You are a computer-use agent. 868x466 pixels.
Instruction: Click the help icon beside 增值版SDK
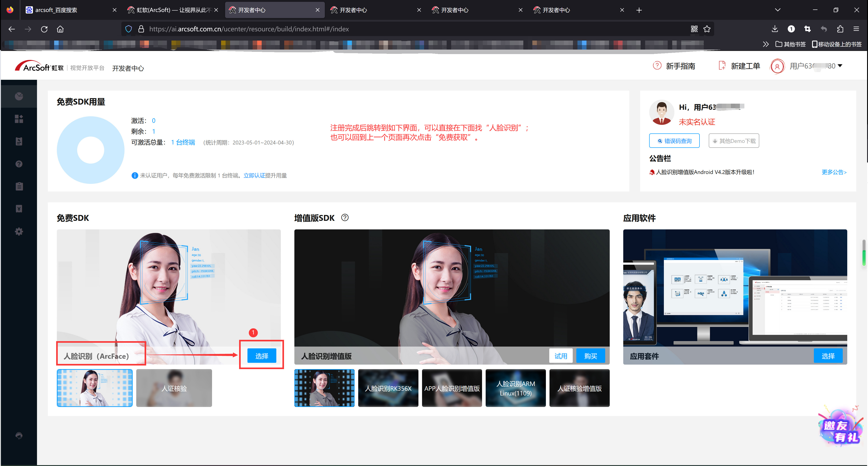pyautogui.click(x=345, y=217)
